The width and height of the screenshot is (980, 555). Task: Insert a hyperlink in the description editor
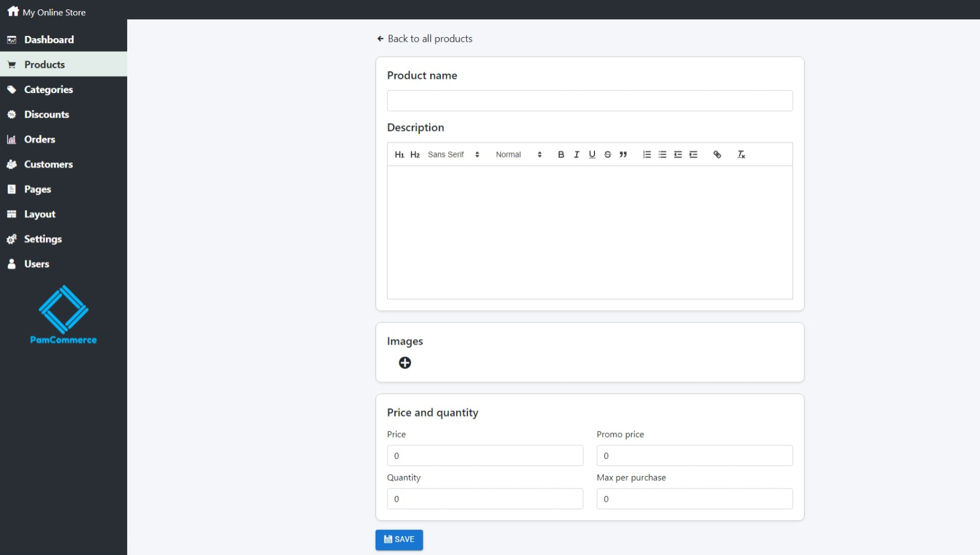717,154
